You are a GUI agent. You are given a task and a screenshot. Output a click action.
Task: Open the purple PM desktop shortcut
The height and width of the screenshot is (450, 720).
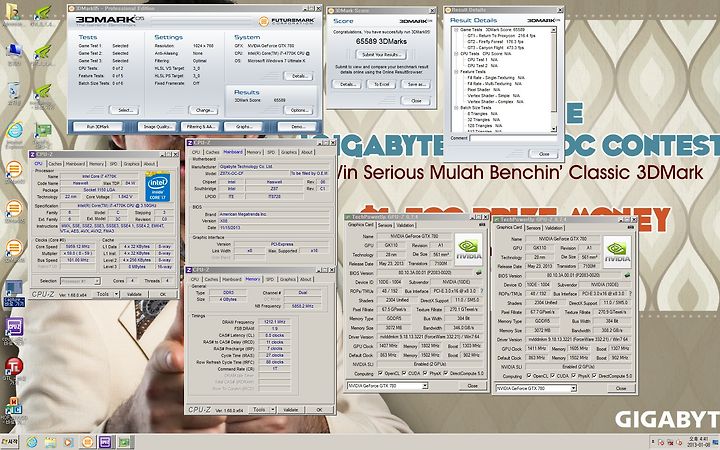point(14,328)
